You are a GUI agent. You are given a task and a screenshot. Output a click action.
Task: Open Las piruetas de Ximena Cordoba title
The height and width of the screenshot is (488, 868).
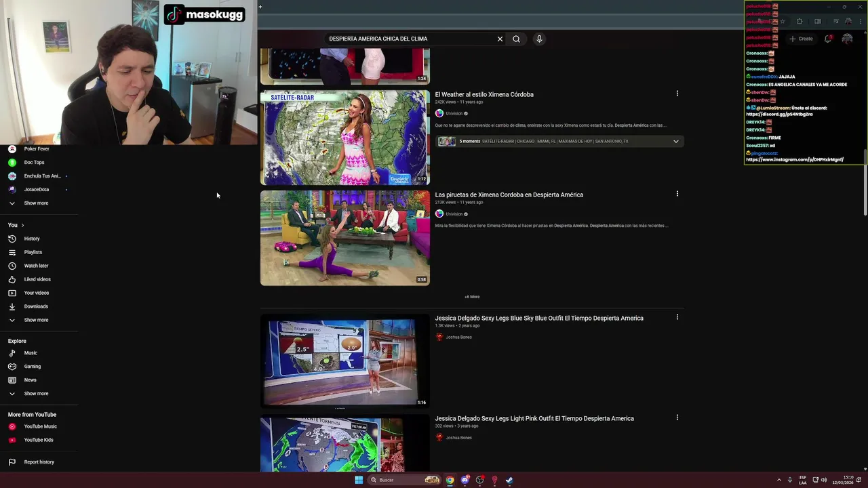click(509, 195)
